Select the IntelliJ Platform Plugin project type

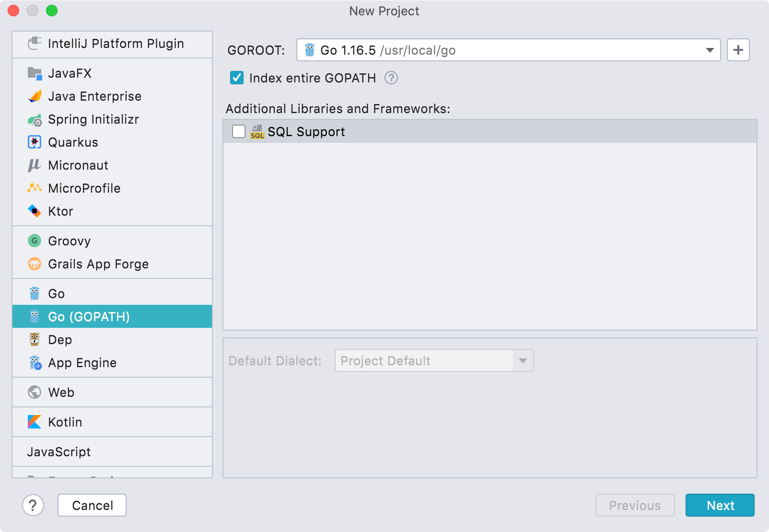(115, 44)
